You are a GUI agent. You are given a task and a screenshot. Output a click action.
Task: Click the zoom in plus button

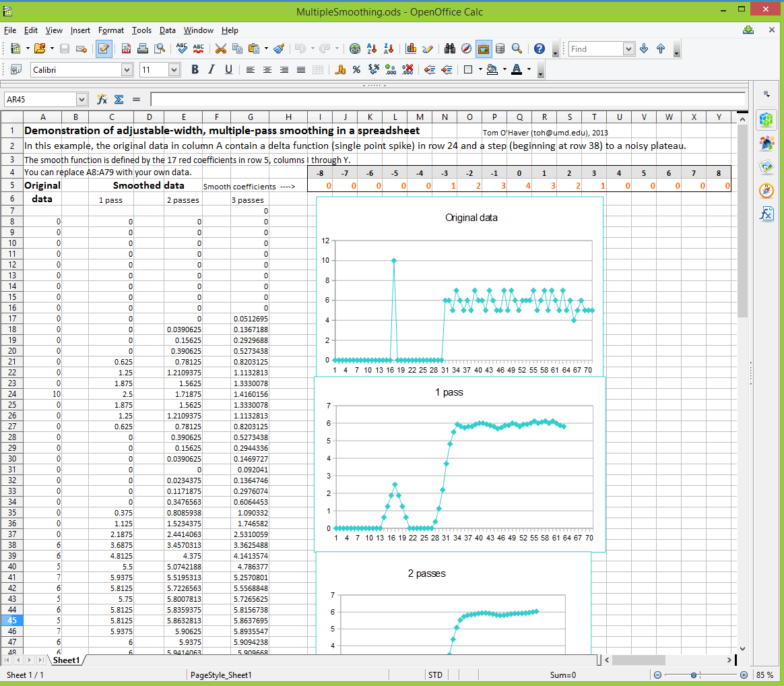[744, 675]
